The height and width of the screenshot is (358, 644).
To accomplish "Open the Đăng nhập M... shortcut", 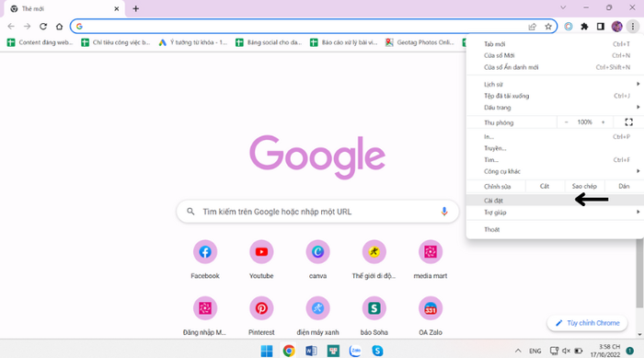I will coord(205,316).
